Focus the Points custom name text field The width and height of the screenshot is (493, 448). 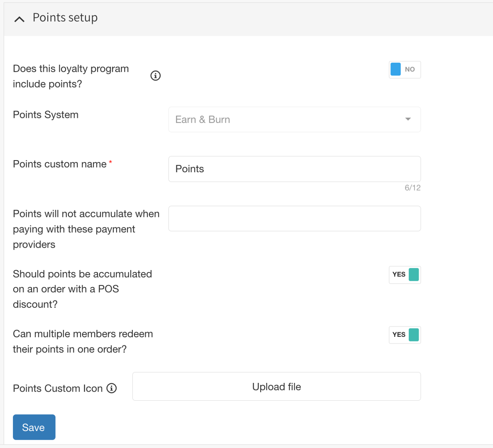pos(294,169)
